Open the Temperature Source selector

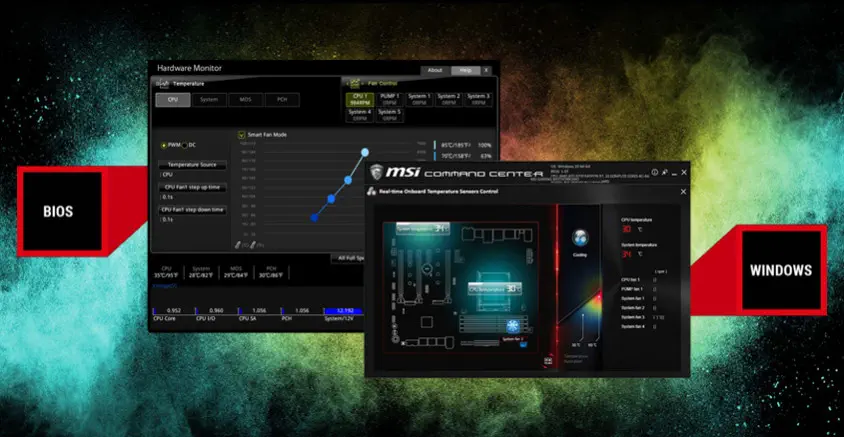point(192,165)
